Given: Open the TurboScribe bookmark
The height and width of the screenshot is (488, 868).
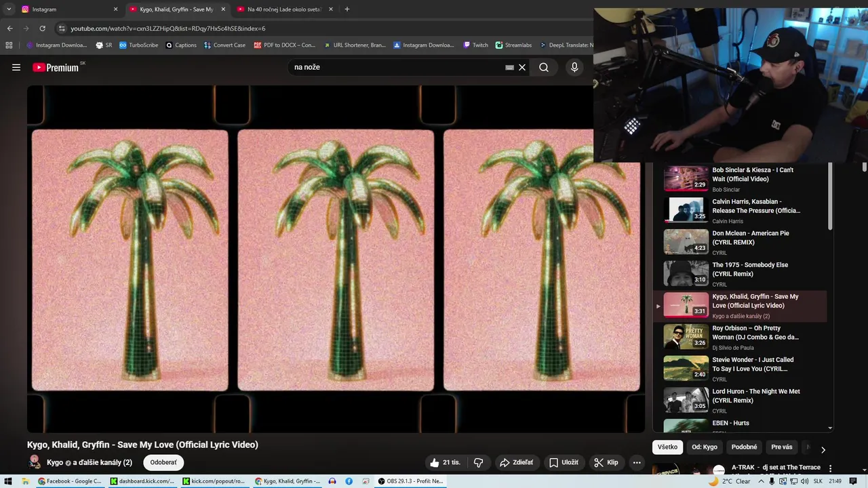Looking at the screenshot, I should point(138,45).
